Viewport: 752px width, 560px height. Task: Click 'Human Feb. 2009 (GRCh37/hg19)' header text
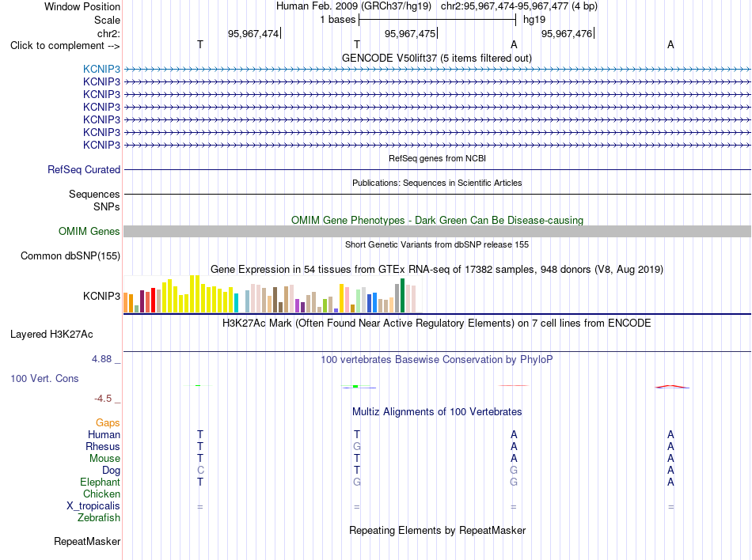[x=354, y=6]
